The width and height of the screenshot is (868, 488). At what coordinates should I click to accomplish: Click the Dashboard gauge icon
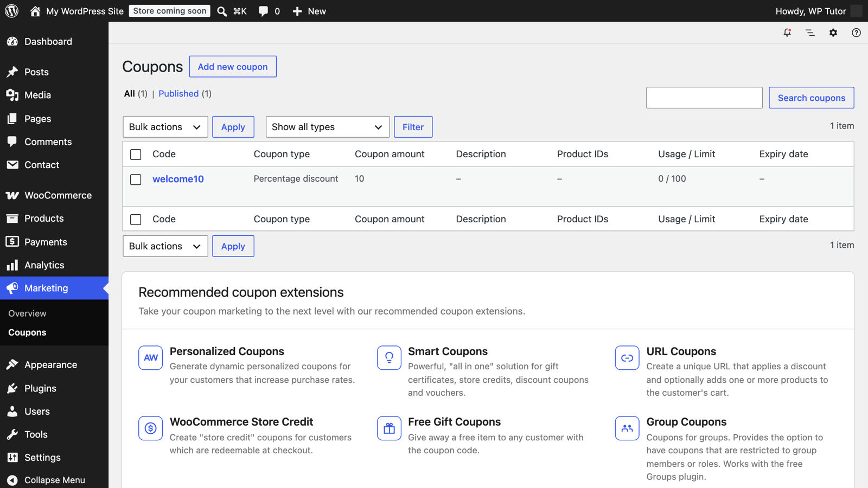tap(12, 41)
